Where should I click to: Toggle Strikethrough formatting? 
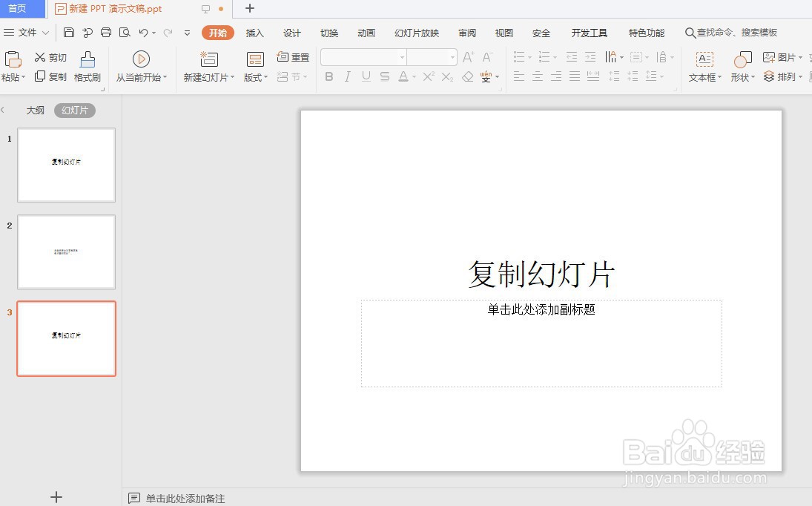tap(385, 76)
